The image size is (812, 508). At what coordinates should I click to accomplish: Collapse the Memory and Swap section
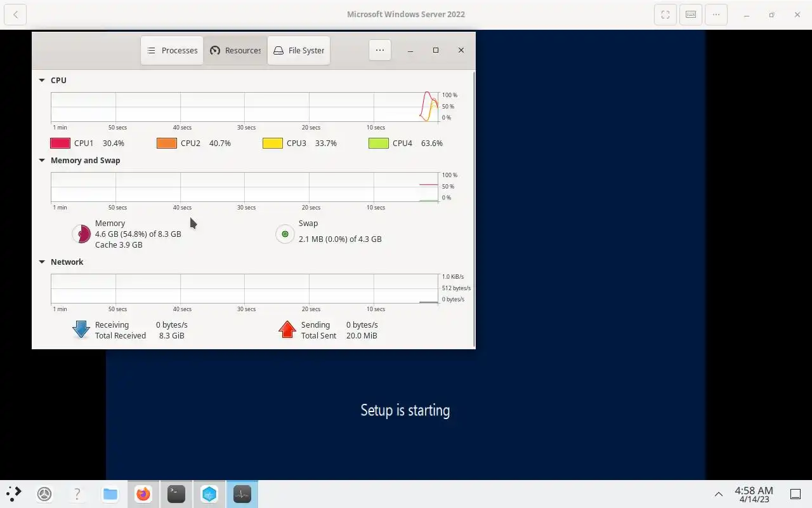click(42, 161)
